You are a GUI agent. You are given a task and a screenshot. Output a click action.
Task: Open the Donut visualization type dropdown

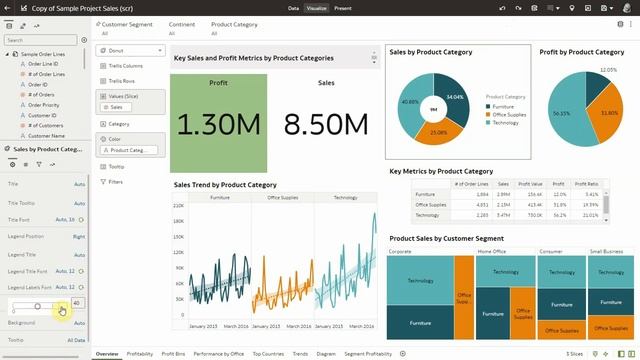pyautogui.click(x=131, y=51)
